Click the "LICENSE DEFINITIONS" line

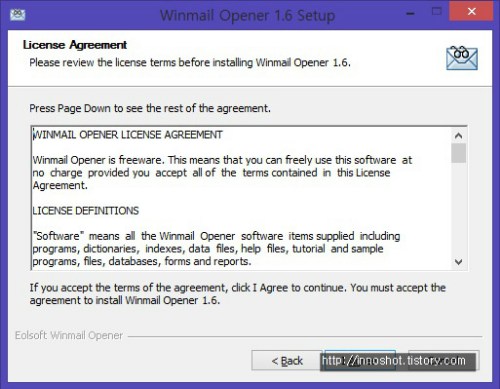[86, 211]
